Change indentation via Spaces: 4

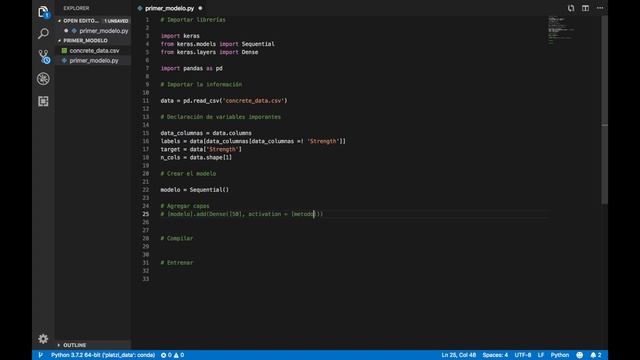(x=495, y=355)
